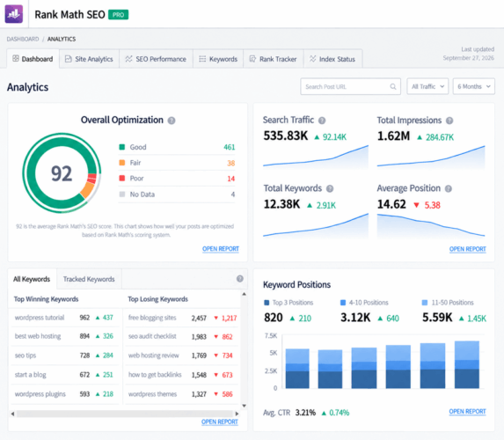
Task: Click the 92 score donut chart
Action: [x=62, y=173]
